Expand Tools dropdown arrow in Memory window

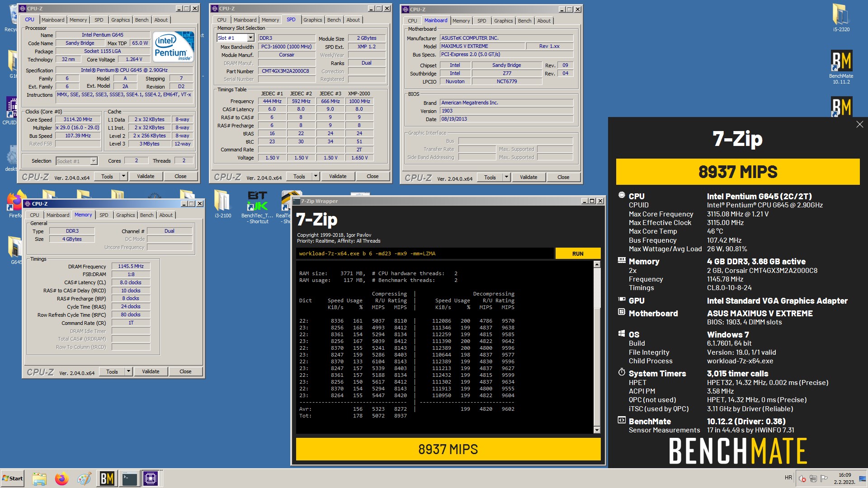tap(128, 372)
